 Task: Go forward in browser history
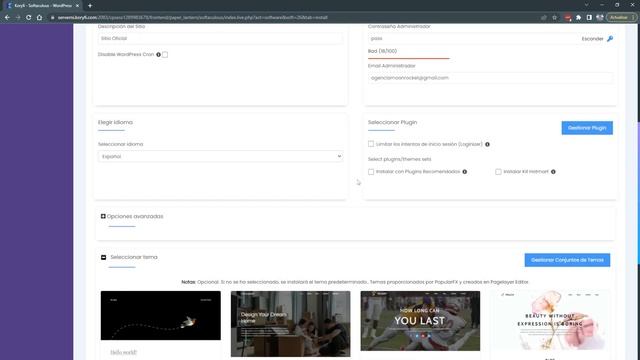[18, 18]
